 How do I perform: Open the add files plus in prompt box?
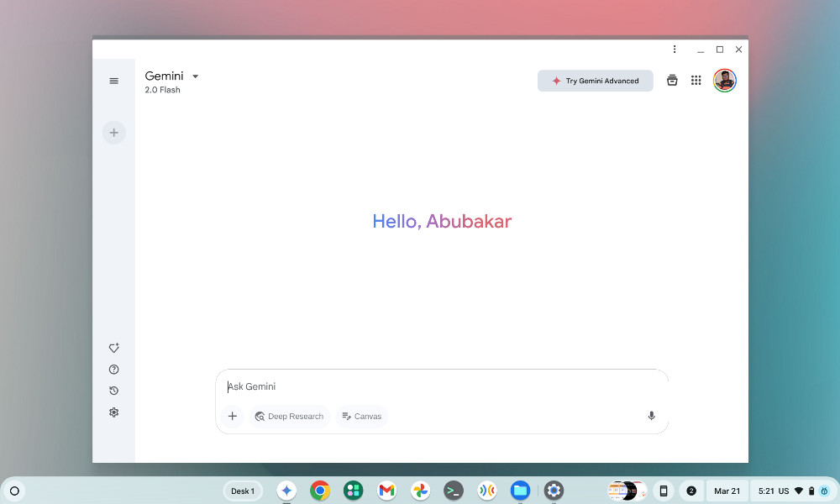(233, 416)
